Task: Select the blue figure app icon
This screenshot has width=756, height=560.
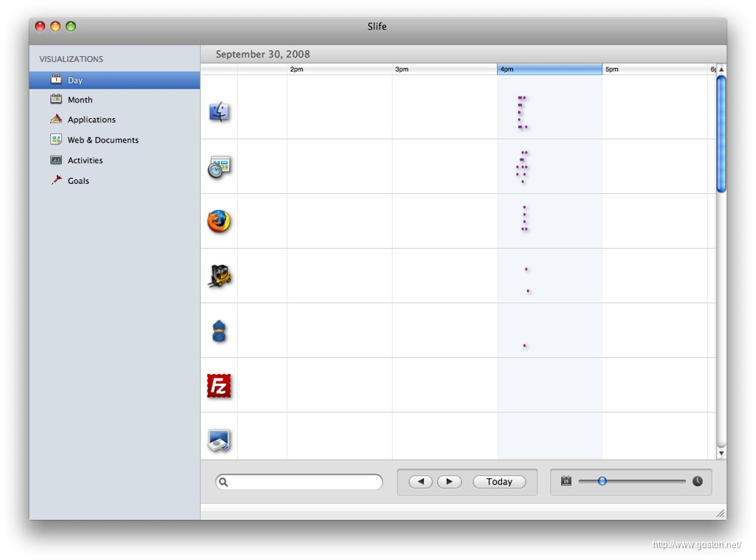Action: pos(219,331)
